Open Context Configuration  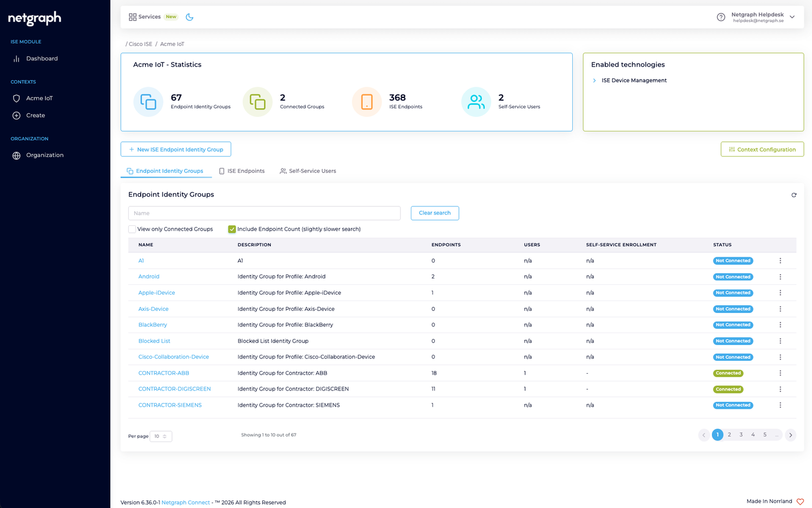762,149
